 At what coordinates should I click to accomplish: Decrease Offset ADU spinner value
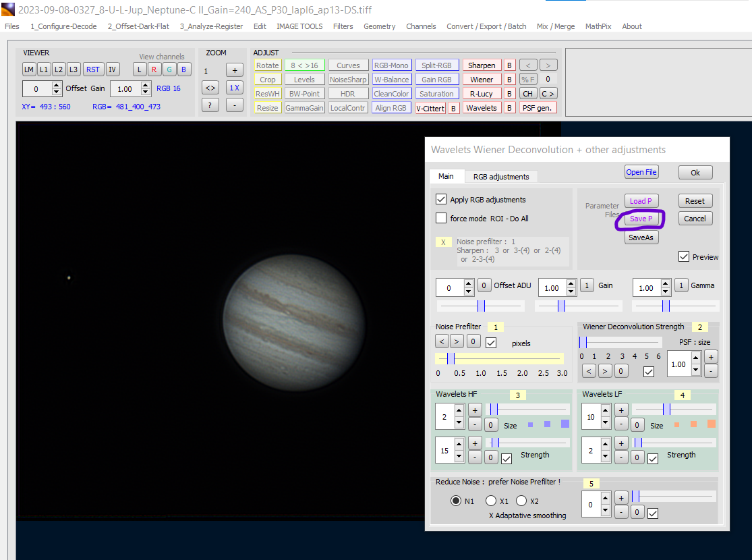[469, 291]
